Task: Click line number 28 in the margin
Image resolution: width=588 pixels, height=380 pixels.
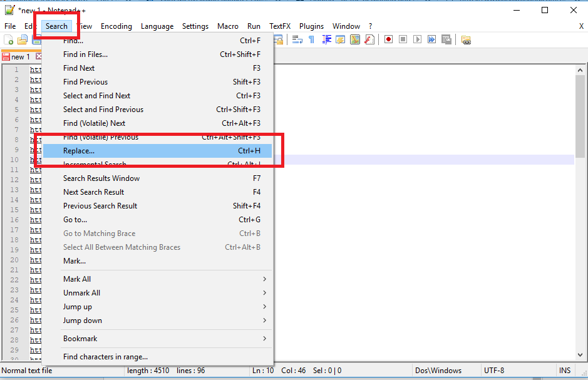Action: (14, 340)
